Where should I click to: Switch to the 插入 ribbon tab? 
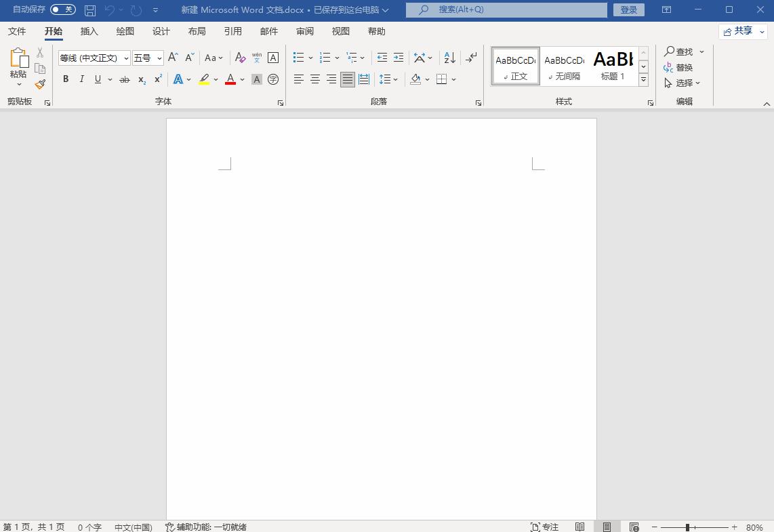coord(90,31)
